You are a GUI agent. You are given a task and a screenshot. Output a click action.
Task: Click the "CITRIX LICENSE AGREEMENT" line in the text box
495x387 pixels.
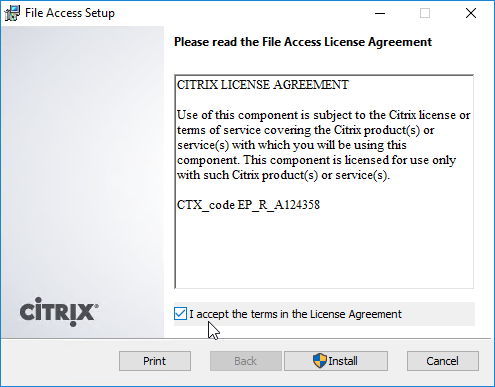263,85
